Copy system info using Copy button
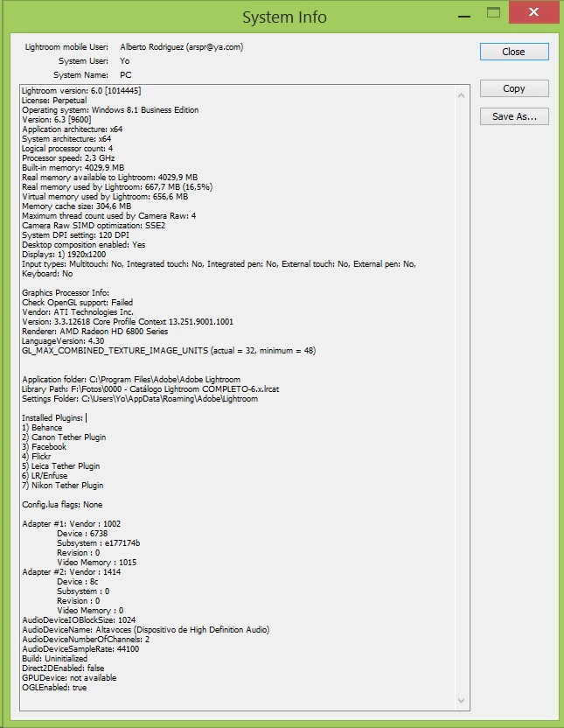 [x=514, y=88]
